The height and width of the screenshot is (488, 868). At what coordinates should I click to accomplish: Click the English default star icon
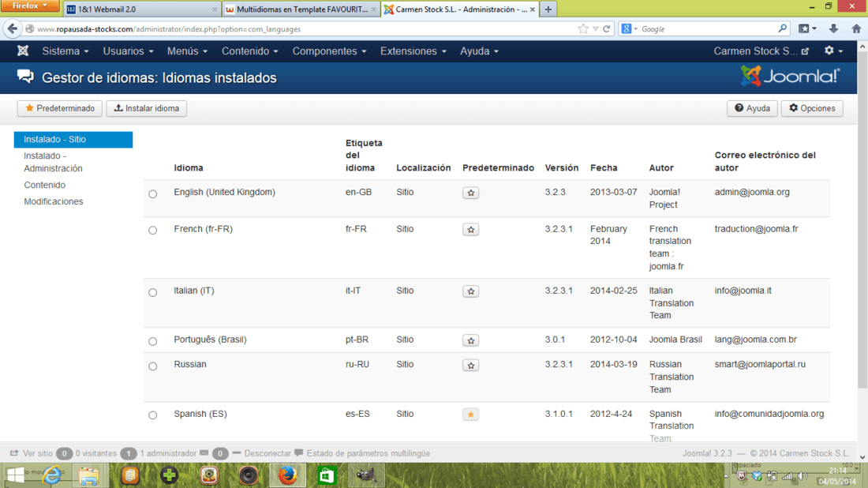pyautogui.click(x=470, y=193)
